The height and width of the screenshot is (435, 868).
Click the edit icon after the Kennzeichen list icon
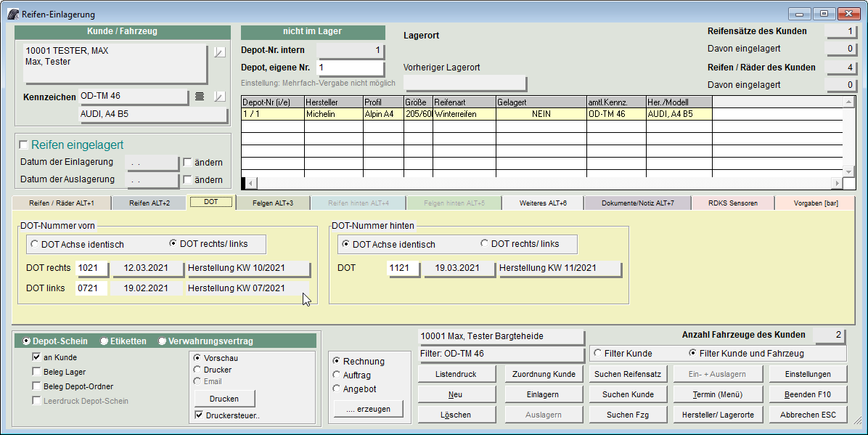[220, 97]
